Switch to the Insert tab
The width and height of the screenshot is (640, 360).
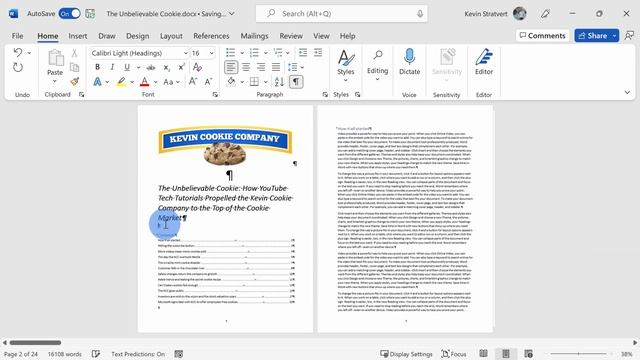(78, 36)
